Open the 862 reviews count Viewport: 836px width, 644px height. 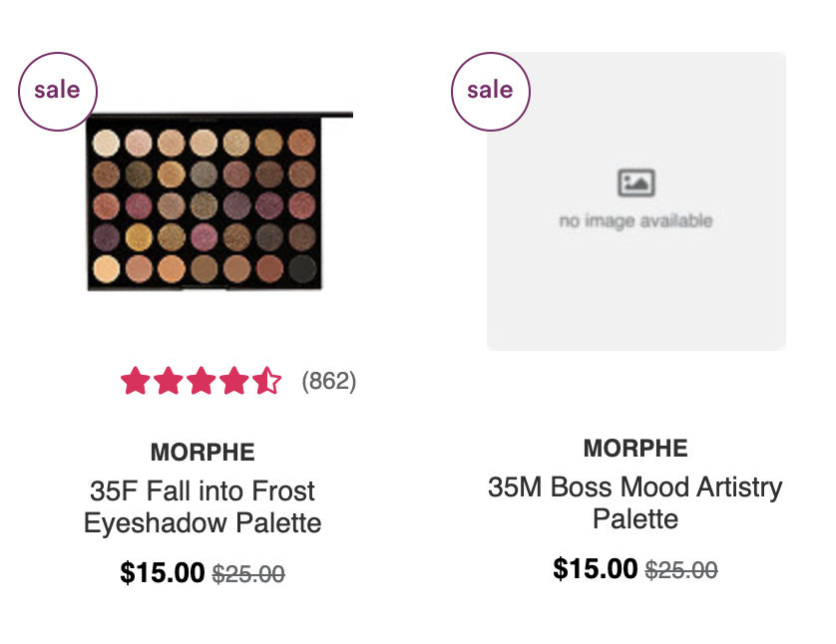tap(329, 382)
